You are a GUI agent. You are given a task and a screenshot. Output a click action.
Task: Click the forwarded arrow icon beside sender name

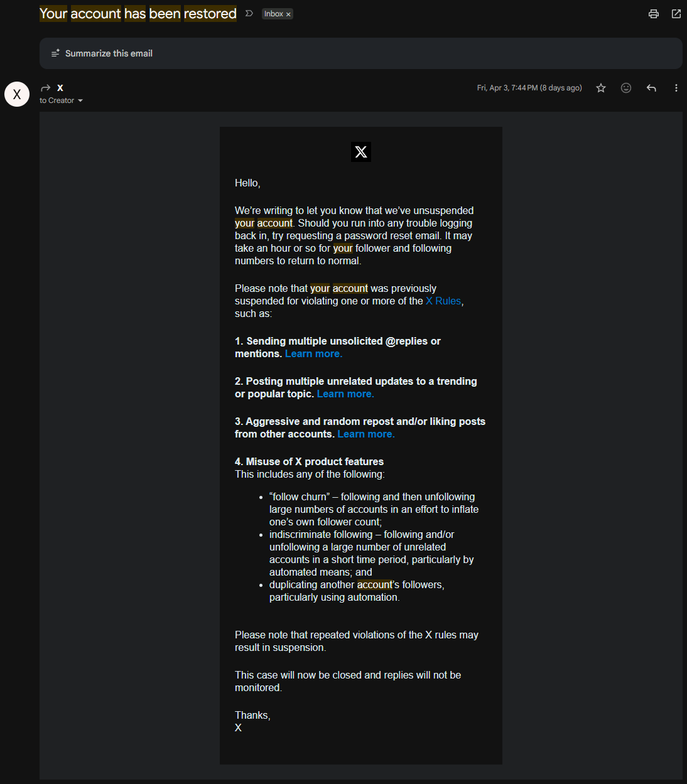(45, 88)
